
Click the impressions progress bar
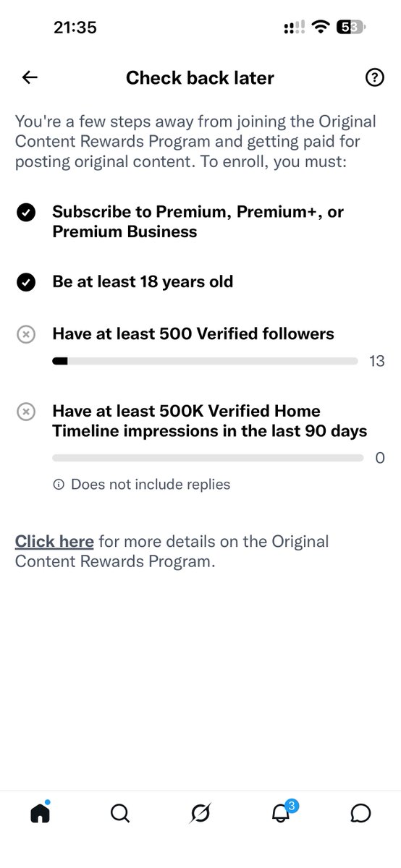(x=208, y=458)
